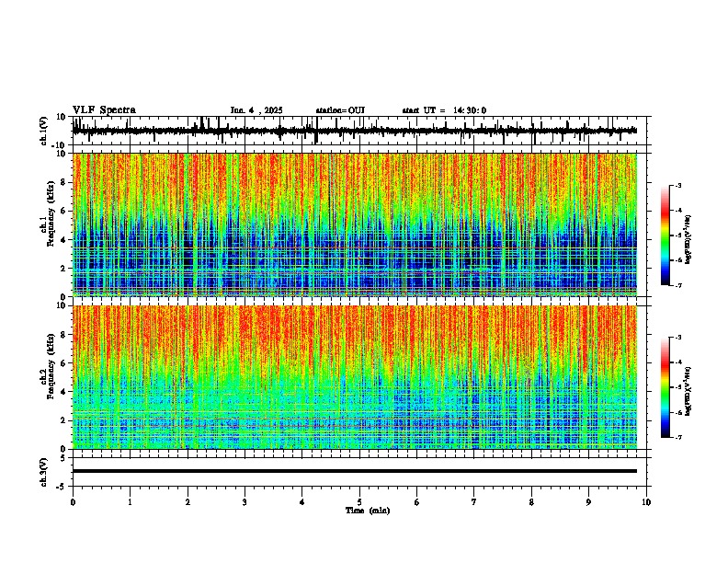Click the ch.3(V) flat black trace
This screenshot has width=728, height=563.
click(355, 471)
